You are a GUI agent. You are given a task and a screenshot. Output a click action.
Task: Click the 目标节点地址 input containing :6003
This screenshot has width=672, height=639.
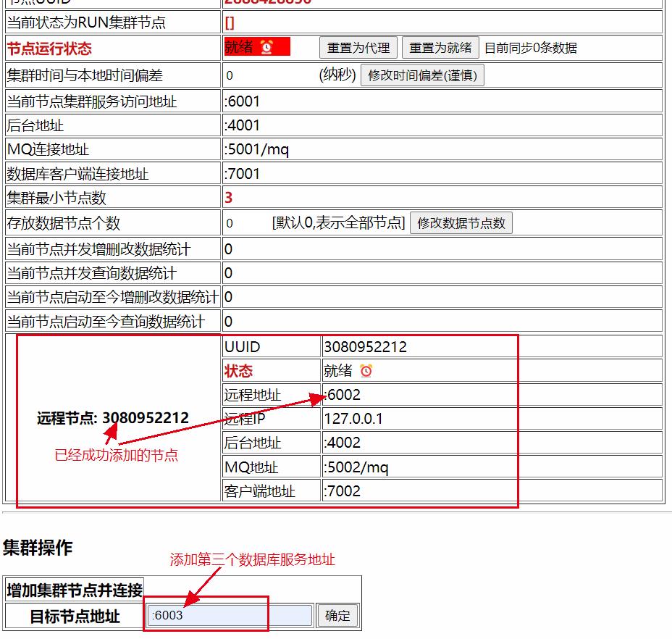230,616
